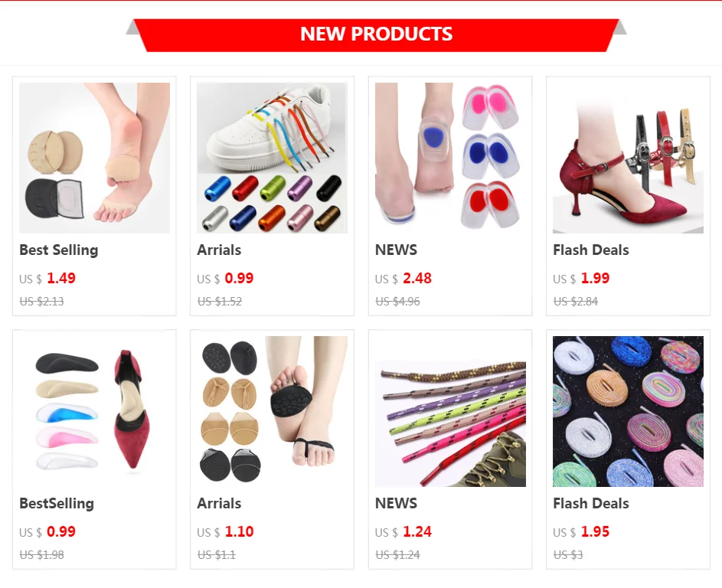This screenshot has width=722, height=588.
Task: Click the NEWS title priced 1.24
Action: pyautogui.click(x=396, y=503)
